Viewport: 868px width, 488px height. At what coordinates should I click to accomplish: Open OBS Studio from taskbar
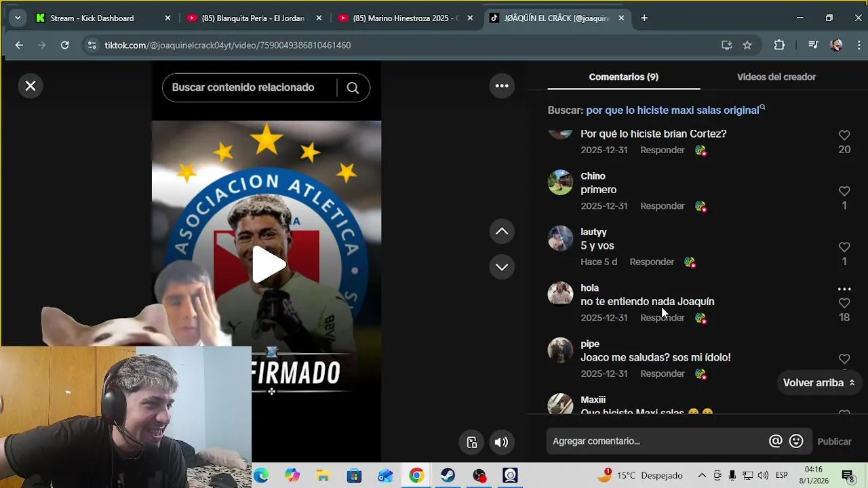[479, 476]
